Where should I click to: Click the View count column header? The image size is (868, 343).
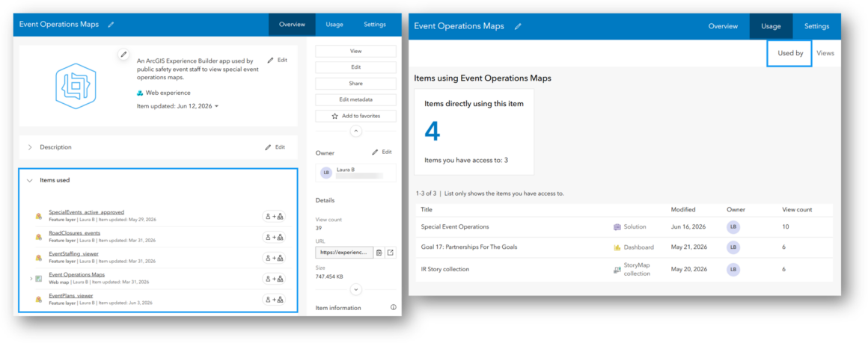pyautogui.click(x=797, y=210)
